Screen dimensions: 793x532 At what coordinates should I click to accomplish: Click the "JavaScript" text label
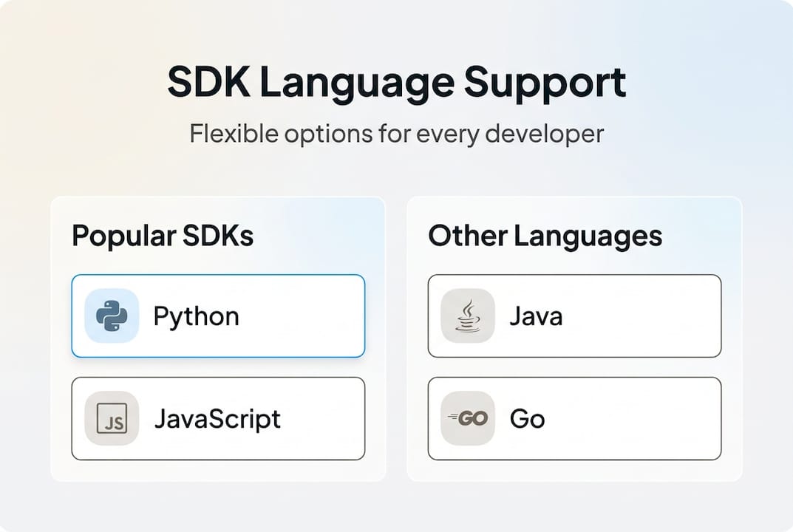click(217, 419)
